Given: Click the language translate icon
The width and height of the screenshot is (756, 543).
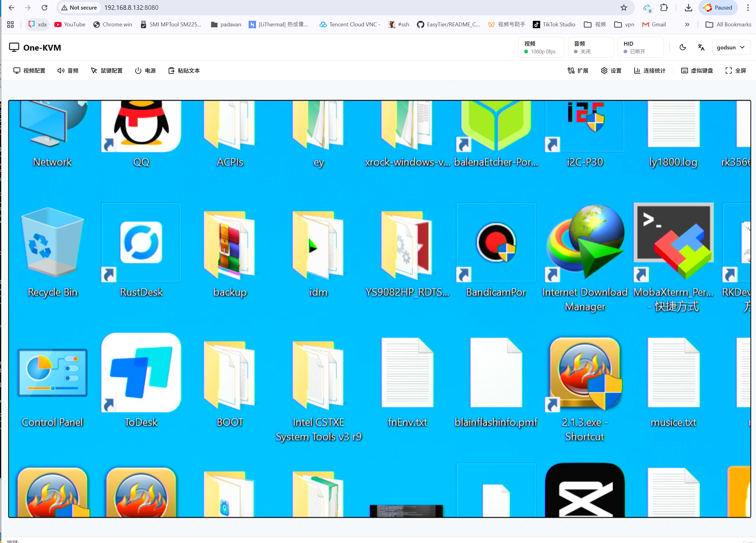Looking at the screenshot, I should (701, 47).
